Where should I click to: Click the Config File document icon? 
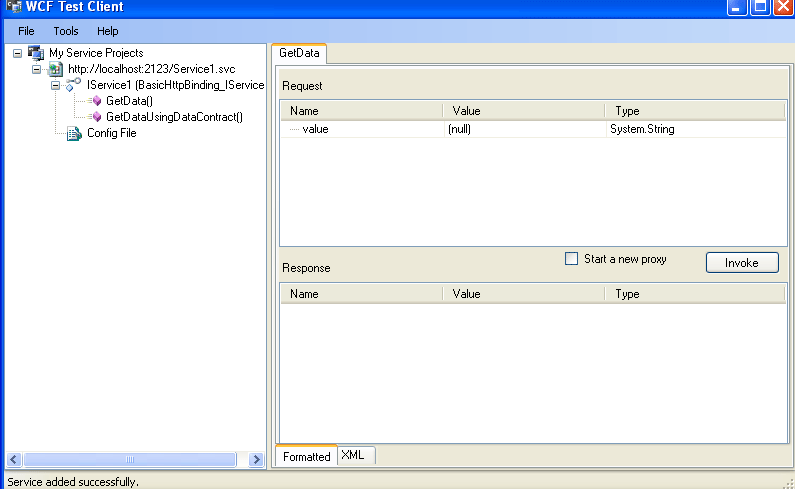click(x=74, y=133)
